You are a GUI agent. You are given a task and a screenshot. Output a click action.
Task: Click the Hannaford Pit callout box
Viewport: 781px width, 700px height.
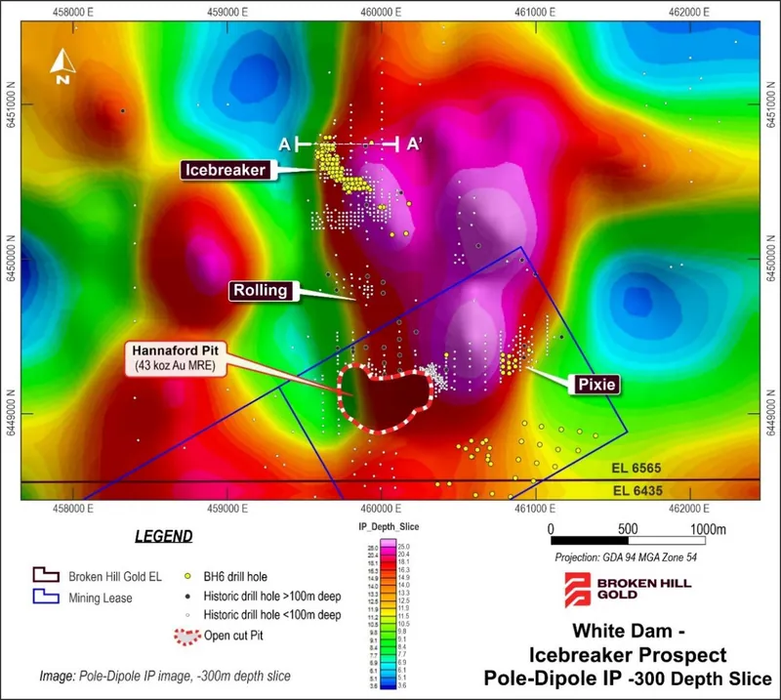175,358
